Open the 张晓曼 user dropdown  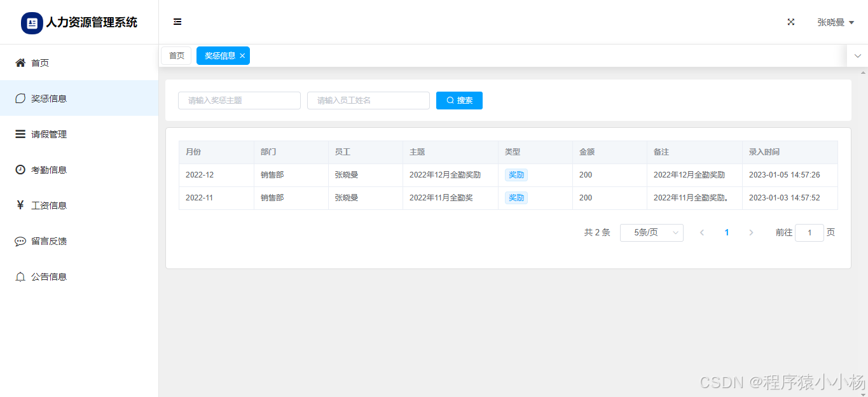(x=836, y=22)
